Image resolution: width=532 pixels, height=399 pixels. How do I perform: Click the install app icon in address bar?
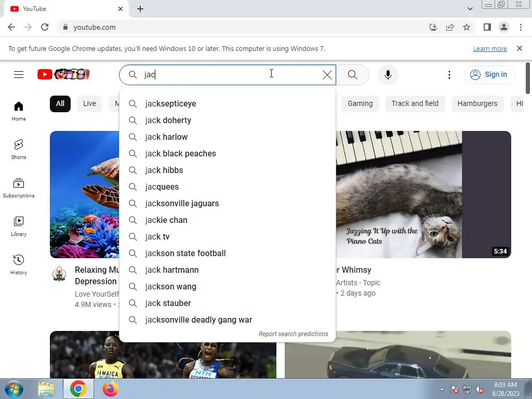pos(433,27)
